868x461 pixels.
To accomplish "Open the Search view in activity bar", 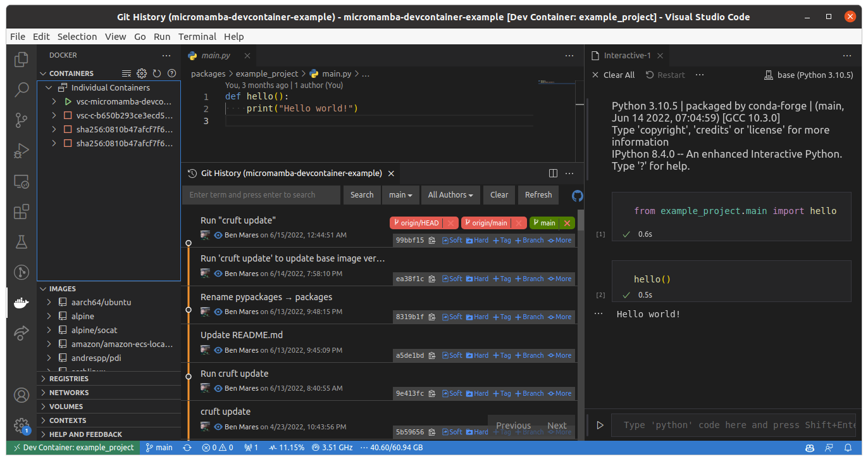I will (22, 89).
